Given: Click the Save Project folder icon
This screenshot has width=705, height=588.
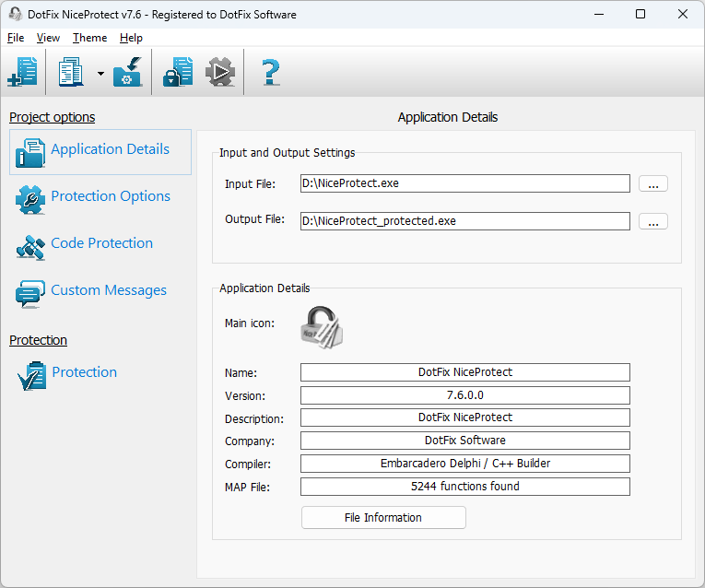Looking at the screenshot, I should click(128, 72).
